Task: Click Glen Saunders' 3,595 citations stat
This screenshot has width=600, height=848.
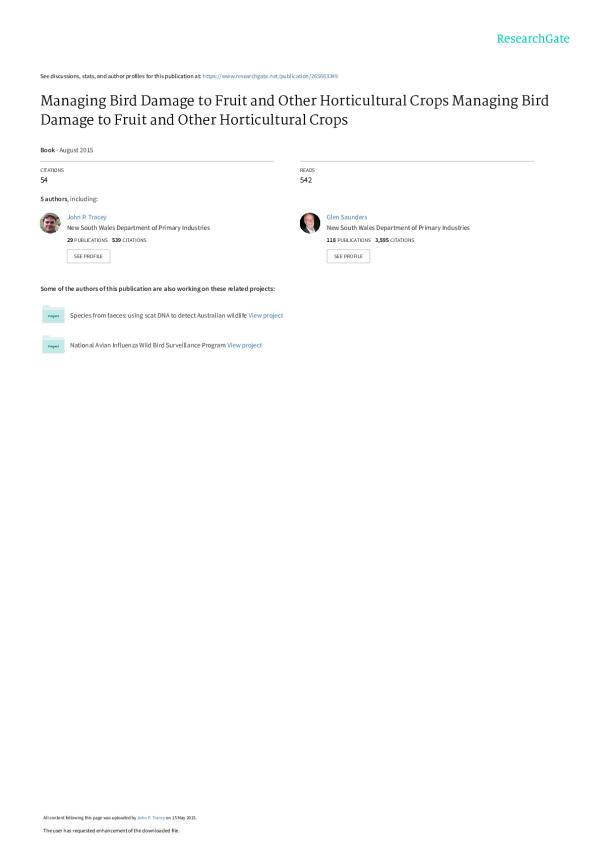Action: [x=394, y=240]
